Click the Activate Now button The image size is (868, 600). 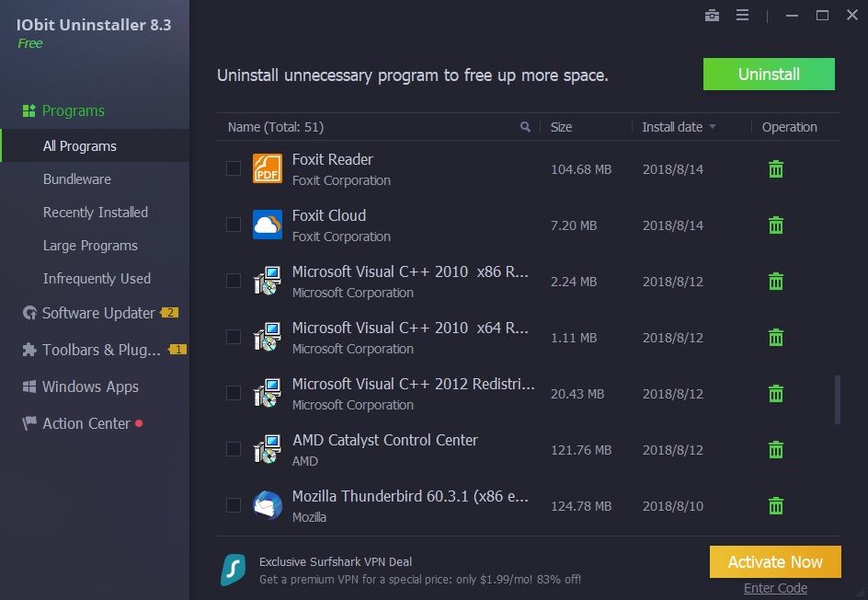click(775, 561)
